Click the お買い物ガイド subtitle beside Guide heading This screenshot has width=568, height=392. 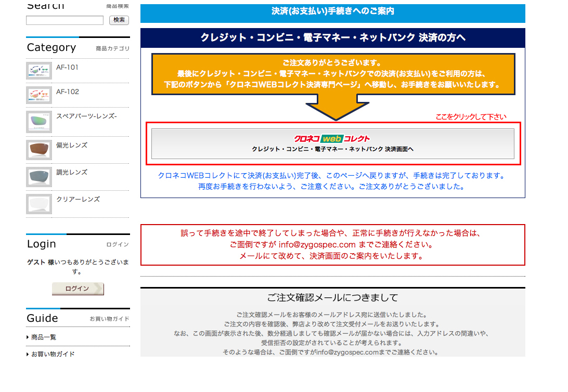(109, 319)
